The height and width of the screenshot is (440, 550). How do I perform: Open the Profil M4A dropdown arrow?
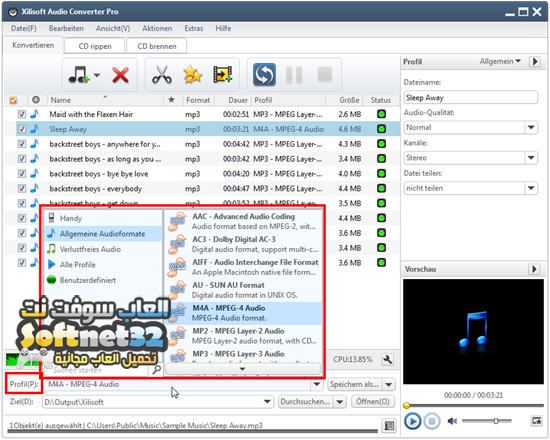click(316, 384)
